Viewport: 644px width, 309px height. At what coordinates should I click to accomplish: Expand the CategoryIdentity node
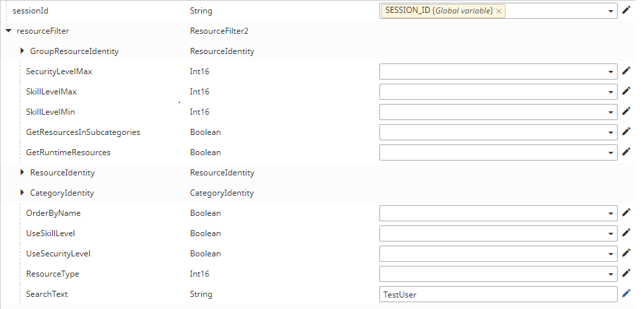(x=22, y=193)
